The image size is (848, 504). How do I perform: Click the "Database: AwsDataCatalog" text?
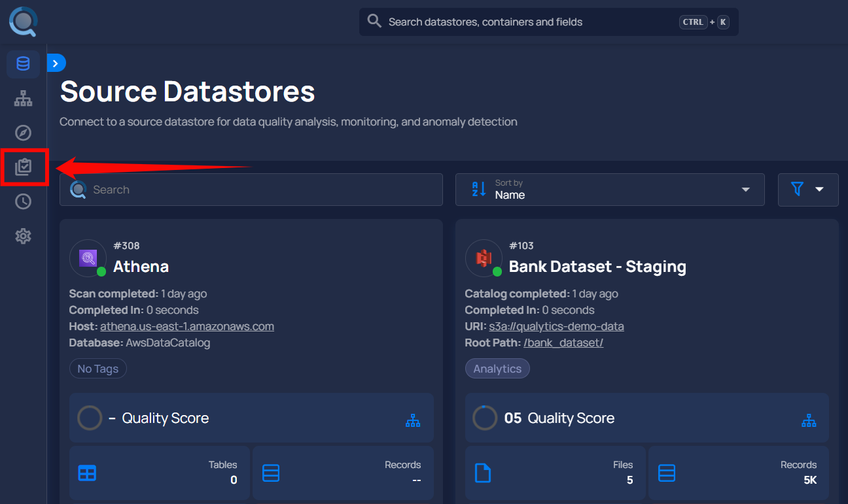(139, 343)
